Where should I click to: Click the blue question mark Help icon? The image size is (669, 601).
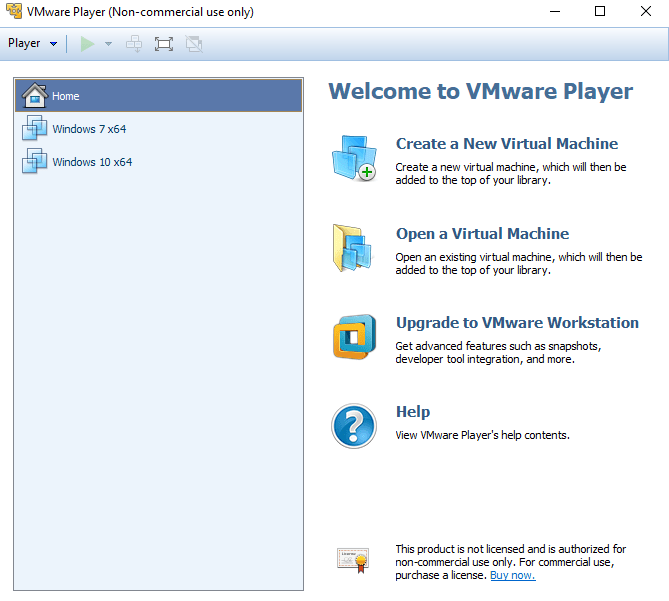[354, 426]
